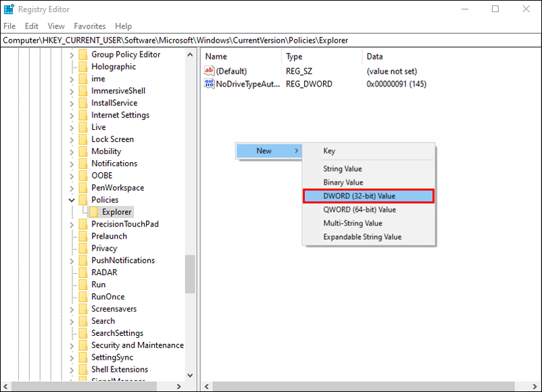Screen dimensions: 542x392
Task: Click the REG_SZ type cell
Action: tap(299, 71)
